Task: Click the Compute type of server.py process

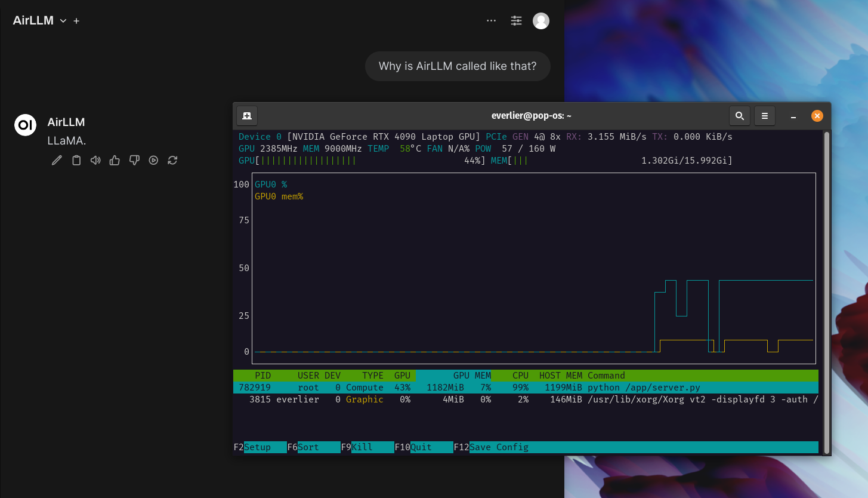Action: 365,388
